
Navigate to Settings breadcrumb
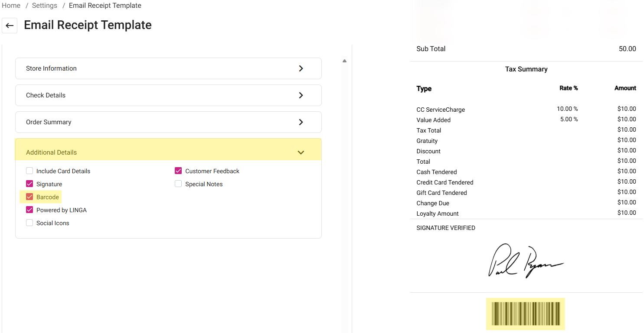pos(45,6)
